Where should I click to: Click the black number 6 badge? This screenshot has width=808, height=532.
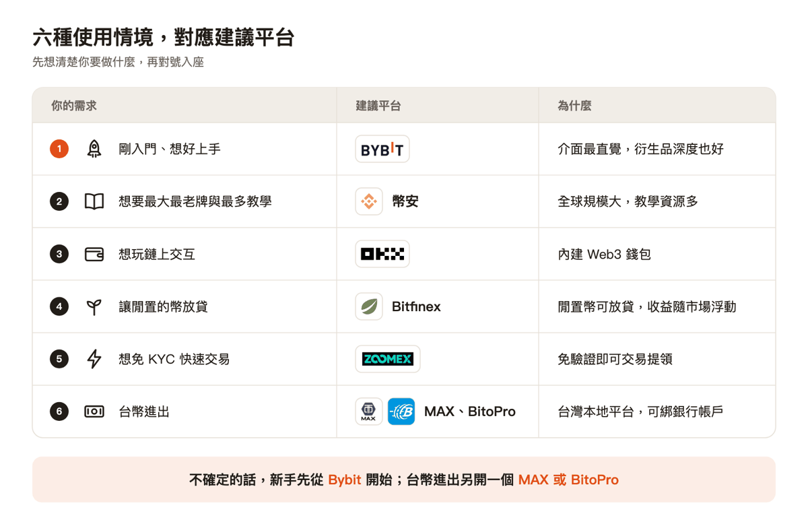pyautogui.click(x=59, y=411)
